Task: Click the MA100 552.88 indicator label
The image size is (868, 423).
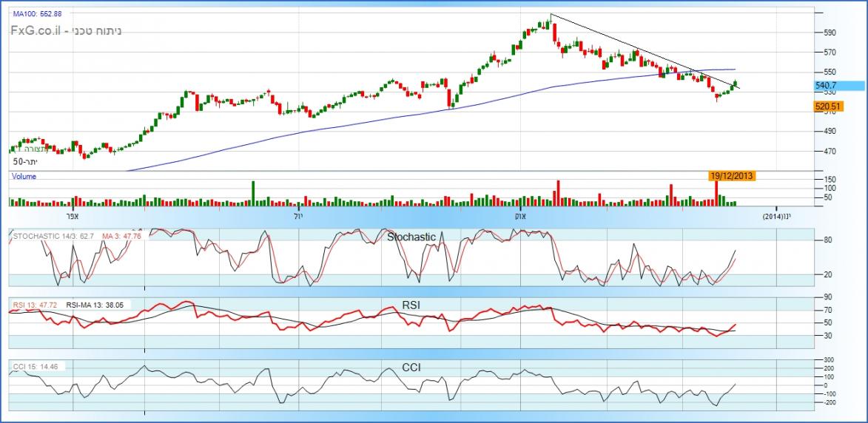Action: tap(37, 15)
